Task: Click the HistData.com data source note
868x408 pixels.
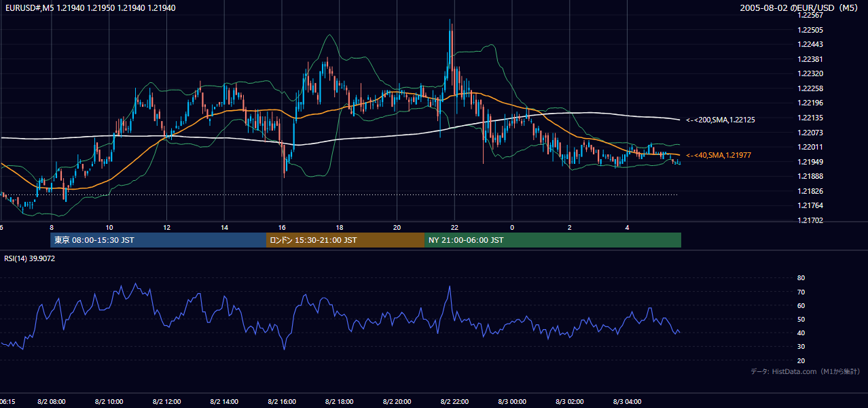Action: pos(806,371)
